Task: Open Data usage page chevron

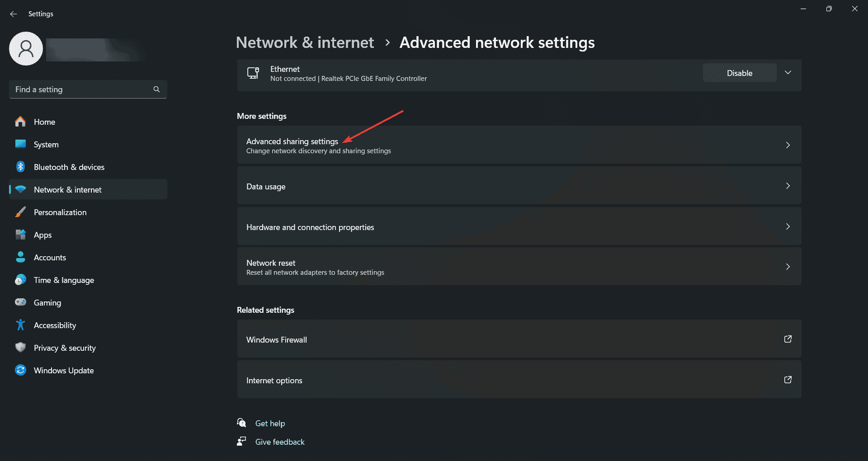Action: coord(788,186)
